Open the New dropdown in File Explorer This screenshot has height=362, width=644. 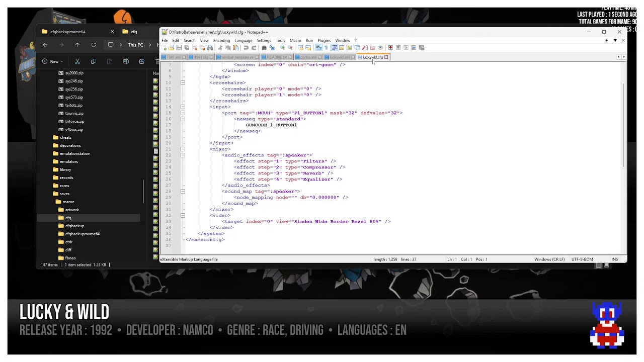[x=53, y=61]
